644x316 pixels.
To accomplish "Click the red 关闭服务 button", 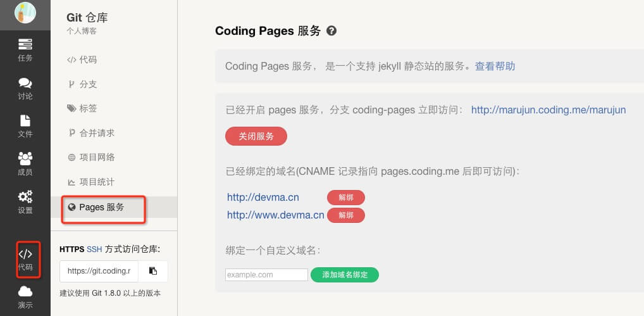I will coord(256,136).
